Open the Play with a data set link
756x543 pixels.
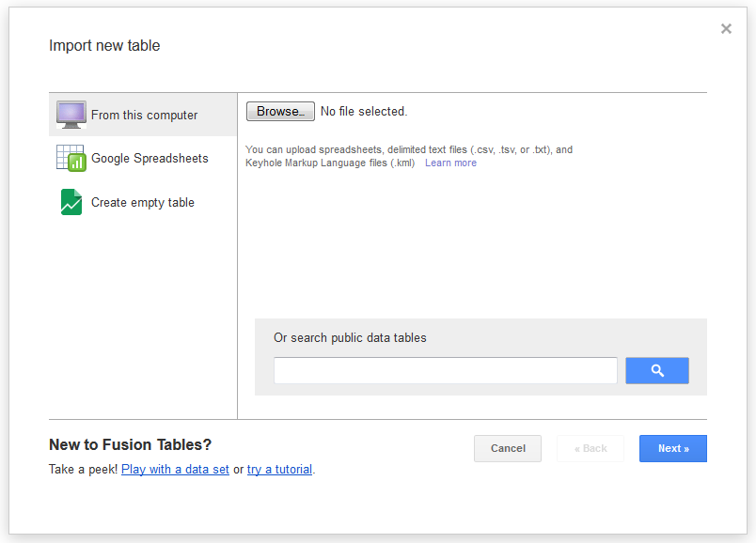coord(175,470)
